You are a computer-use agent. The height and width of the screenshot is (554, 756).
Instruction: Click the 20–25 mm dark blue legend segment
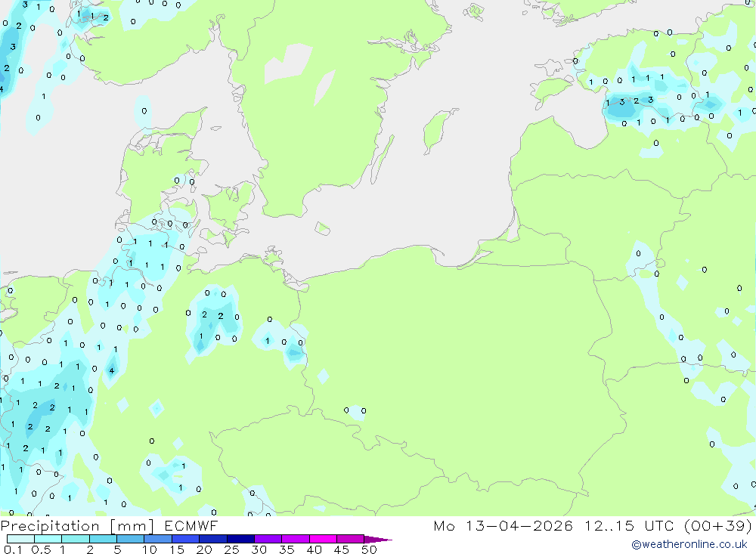click(x=212, y=539)
